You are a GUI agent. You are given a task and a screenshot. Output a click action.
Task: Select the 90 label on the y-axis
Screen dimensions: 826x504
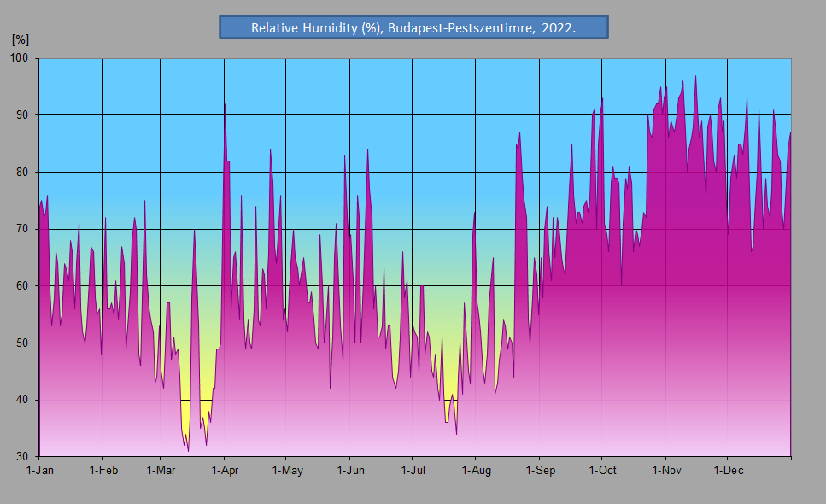click(21, 115)
